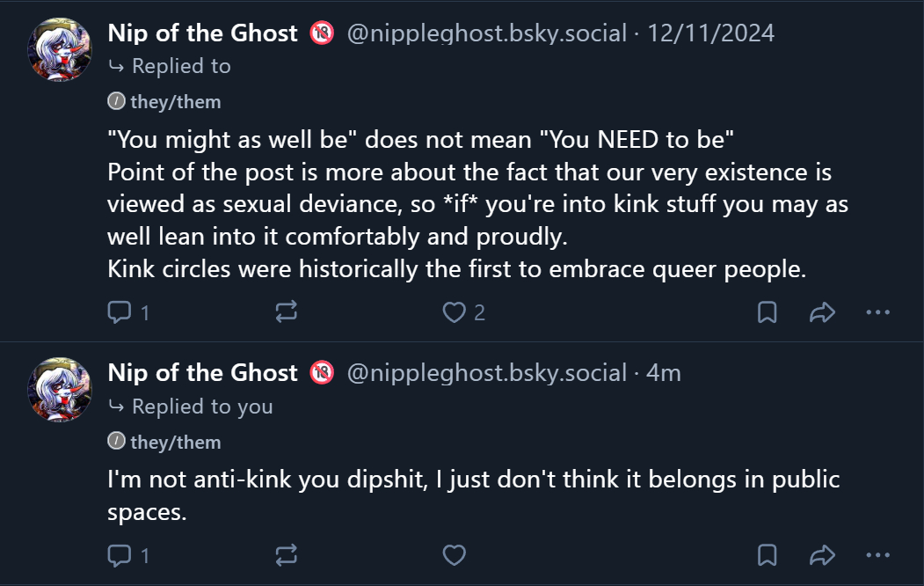Click @nippleghost.bsky.social handle in the 4m reply
This screenshot has width=924, height=586.
(x=487, y=373)
